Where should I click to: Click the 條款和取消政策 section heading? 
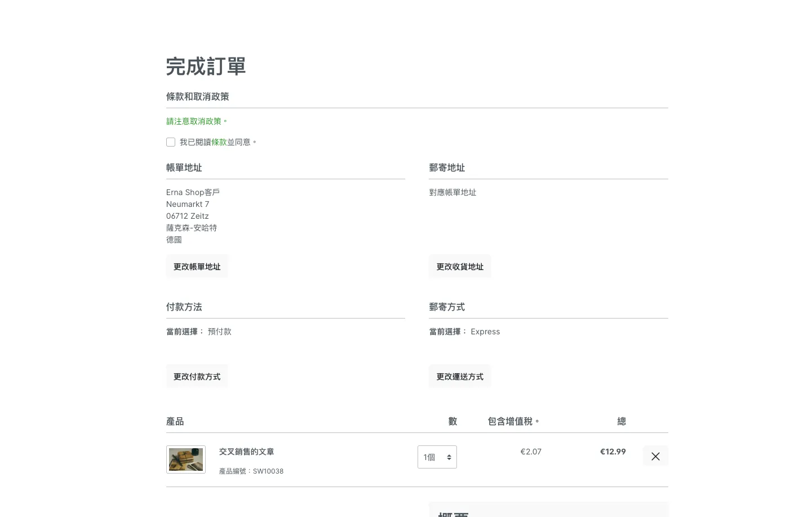click(197, 96)
